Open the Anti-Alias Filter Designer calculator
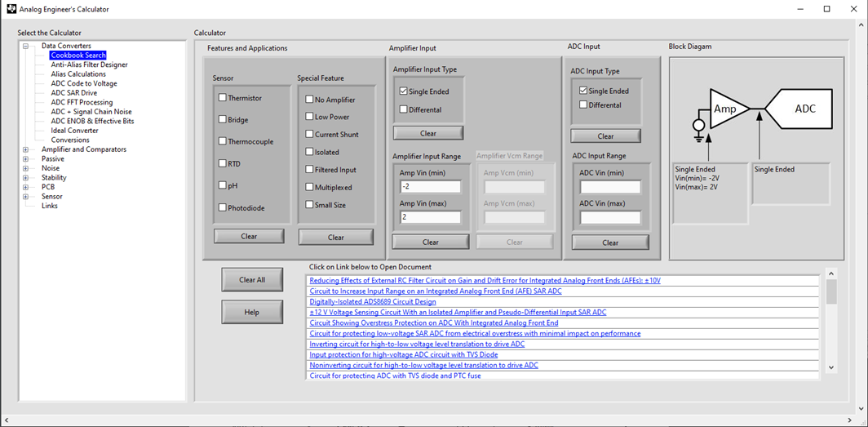Screen dimensions: 868x427 tap(89, 64)
